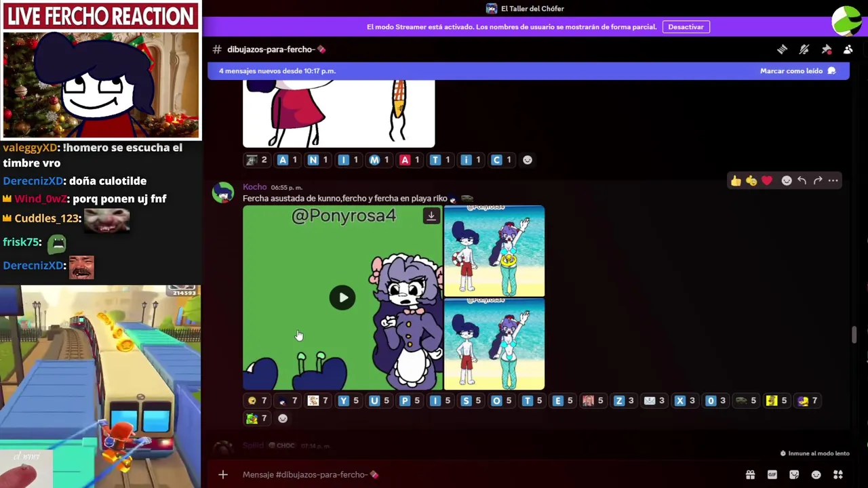868x488 pixels.
Task: Click the 'doña culotilde' chat message
Action: (108, 181)
